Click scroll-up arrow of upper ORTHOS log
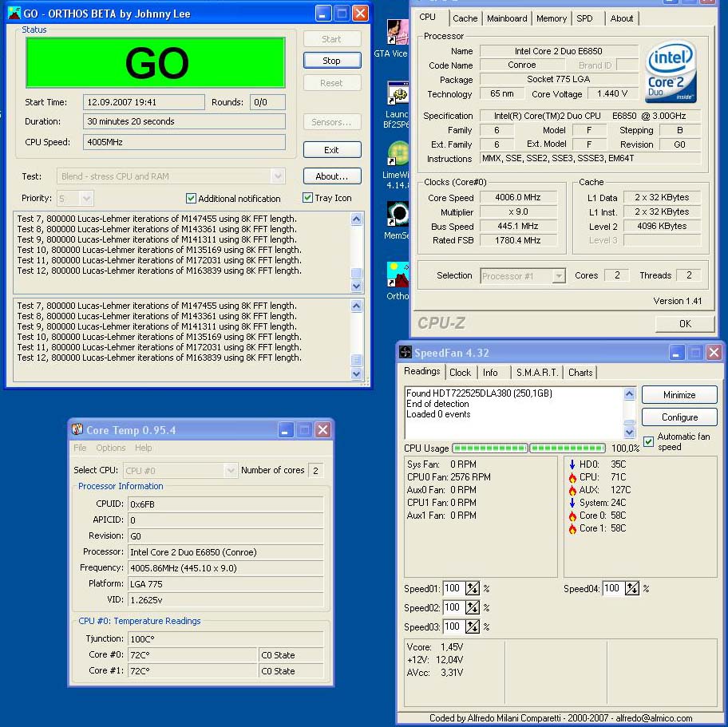Viewport: 728px width, 727px height. point(356,219)
